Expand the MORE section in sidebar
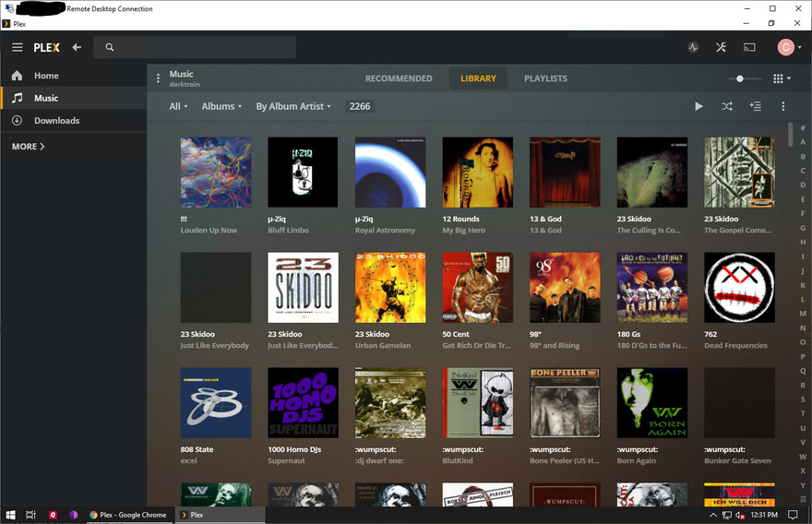This screenshot has width=812, height=524. coord(28,147)
